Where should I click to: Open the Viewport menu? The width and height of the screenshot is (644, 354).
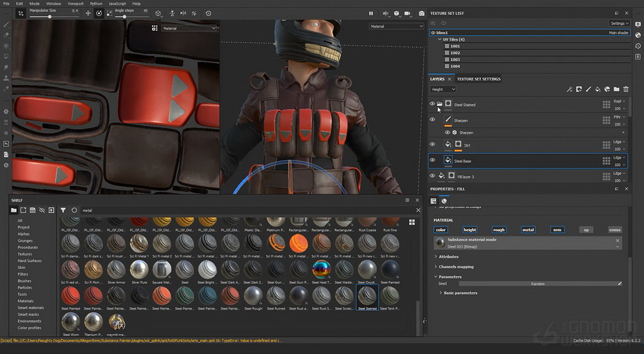click(x=75, y=3)
